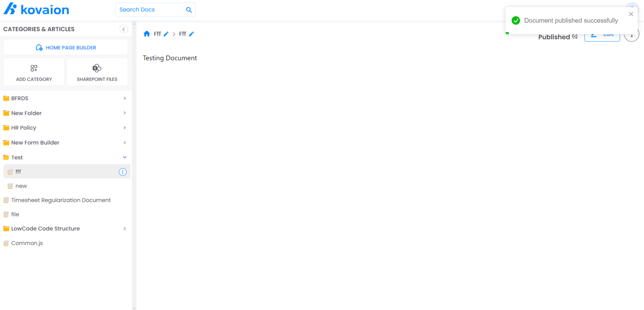Select the Common.js document
The image size is (644, 310).
point(27,243)
